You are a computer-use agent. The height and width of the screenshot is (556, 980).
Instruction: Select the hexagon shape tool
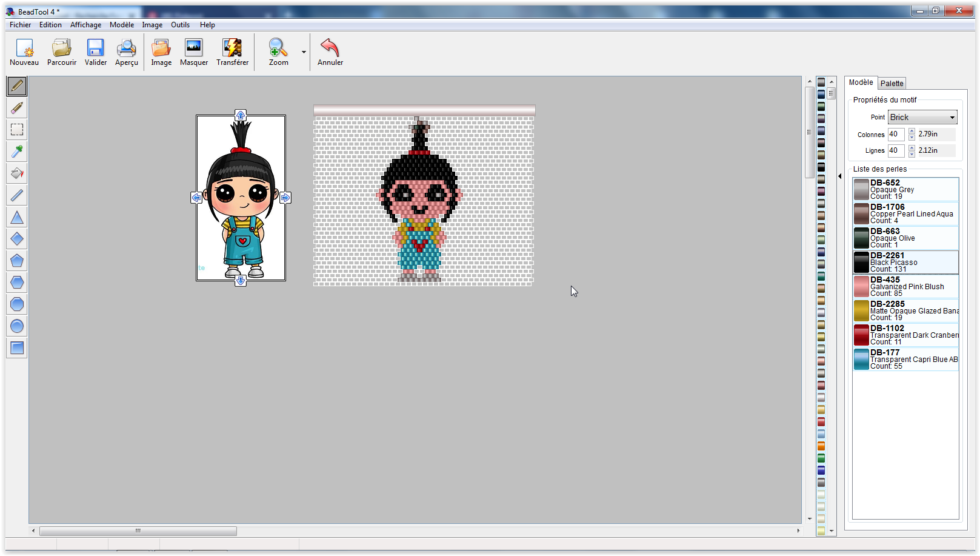coord(16,282)
